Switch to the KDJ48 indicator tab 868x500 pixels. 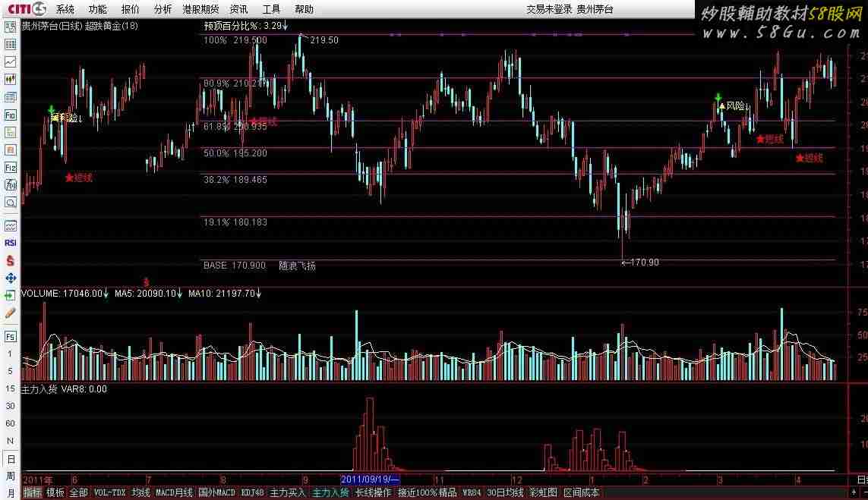point(252,492)
